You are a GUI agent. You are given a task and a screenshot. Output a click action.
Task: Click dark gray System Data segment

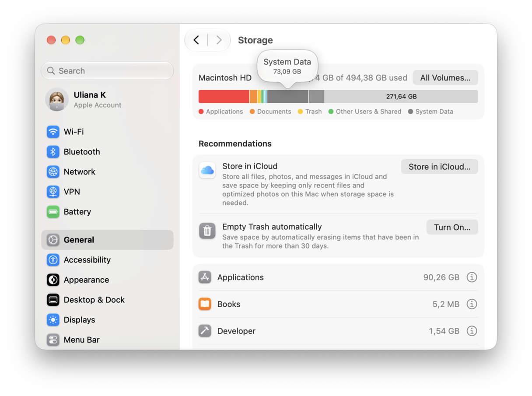click(288, 97)
